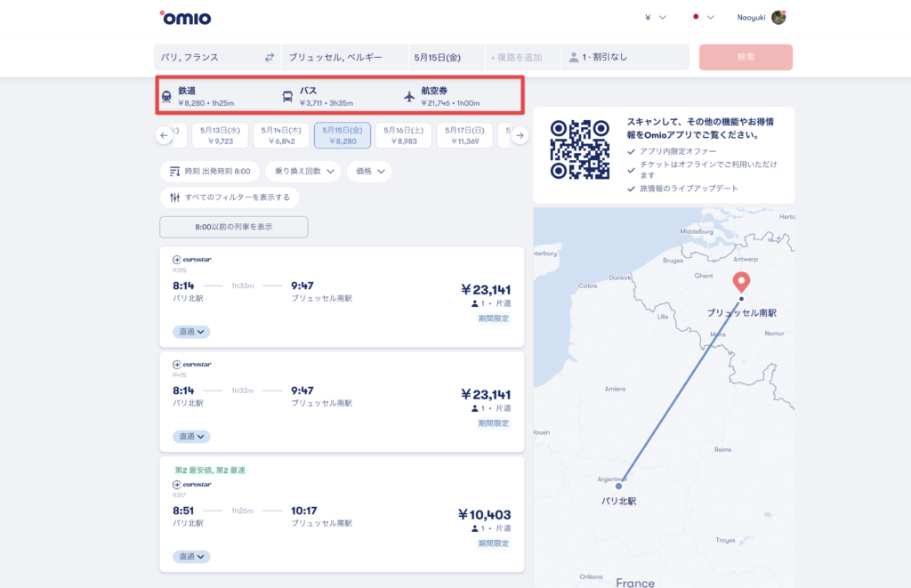
Task: Swap origin and destination with arrows icon
Action: point(270,57)
